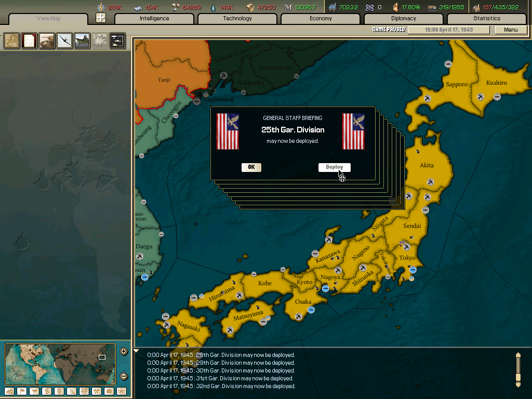This screenshot has width=532, height=399.
Task: Open the game Menu
Action: (x=511, y=30)
